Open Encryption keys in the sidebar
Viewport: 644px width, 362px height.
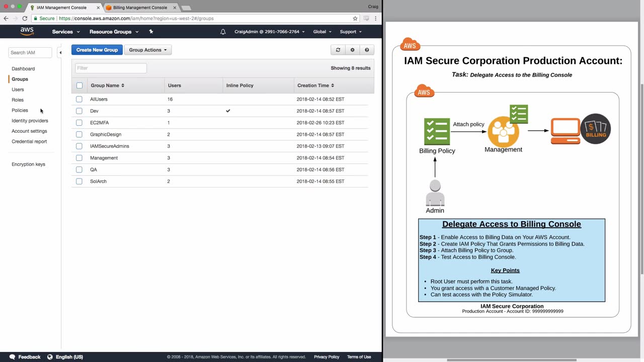[28, 164]
